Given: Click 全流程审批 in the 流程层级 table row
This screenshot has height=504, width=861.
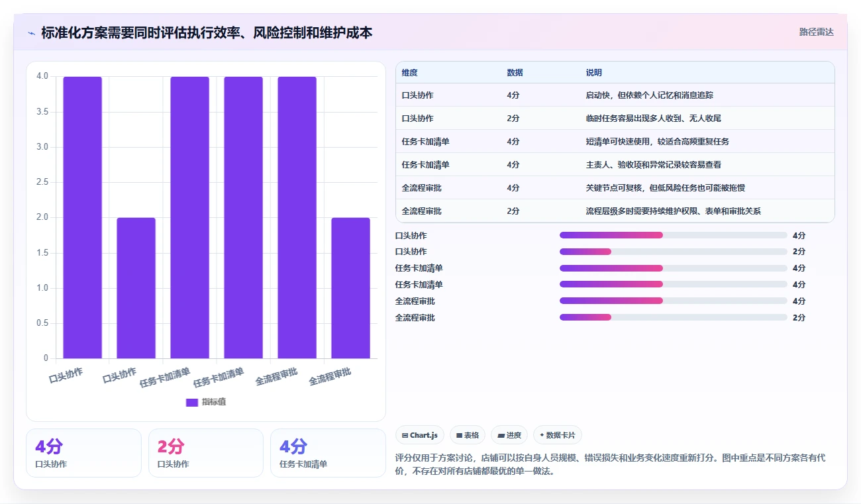Looking at the screenshot, I should point(422,211).
